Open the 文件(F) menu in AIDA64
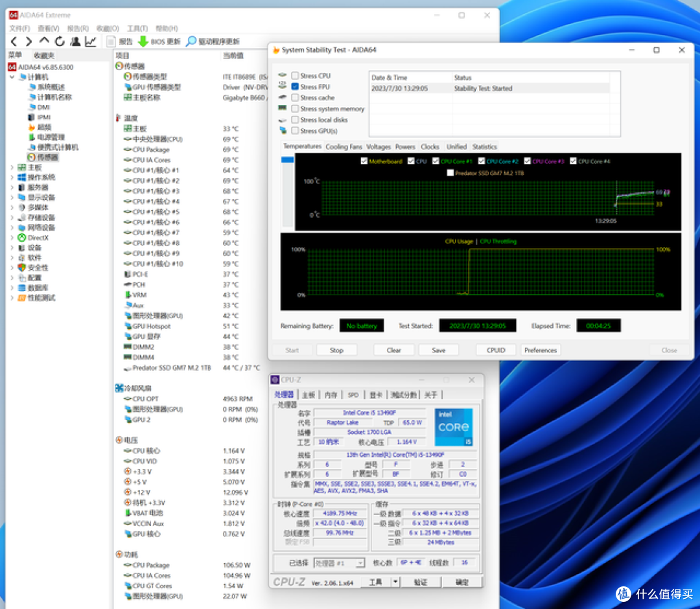 19,29
